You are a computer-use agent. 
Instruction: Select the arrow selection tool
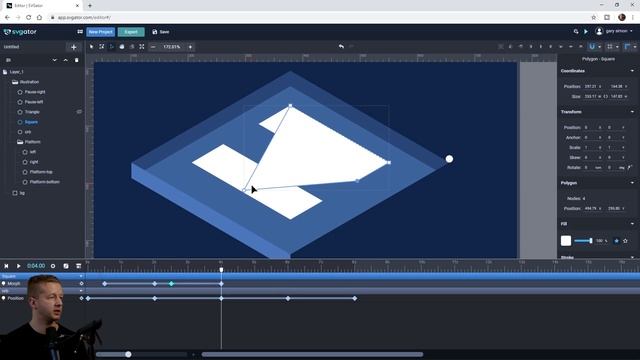pos(91,47)
